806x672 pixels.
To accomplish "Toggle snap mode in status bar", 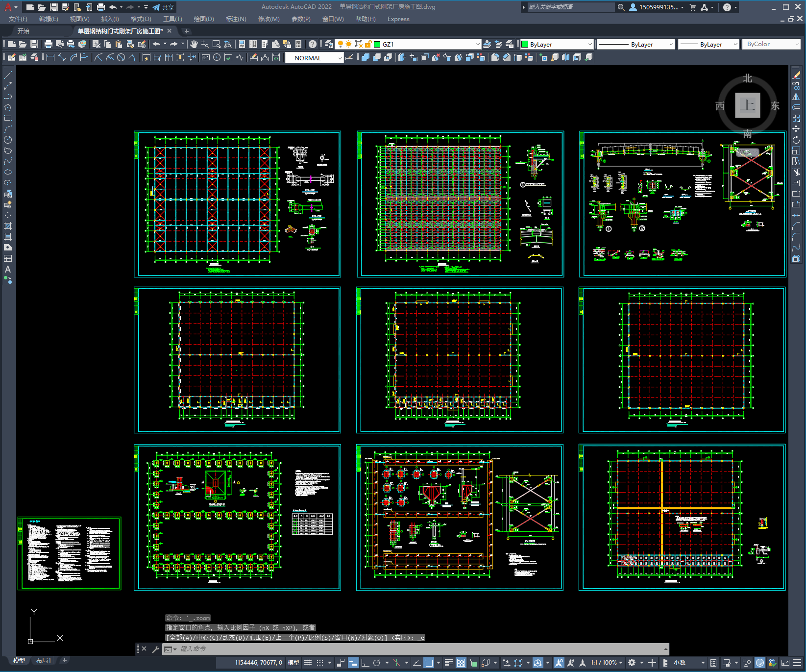I will tap(320, 663).
